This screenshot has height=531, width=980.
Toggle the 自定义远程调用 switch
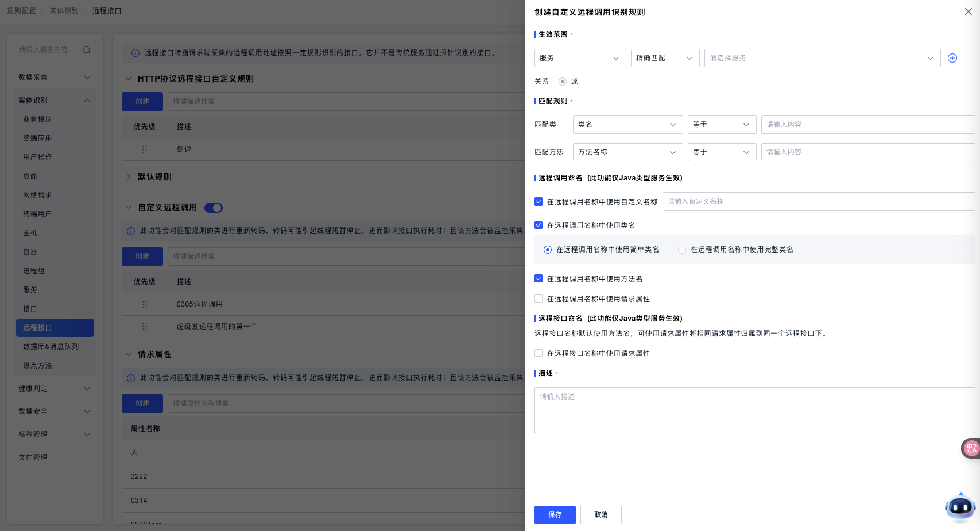(214, 208)
